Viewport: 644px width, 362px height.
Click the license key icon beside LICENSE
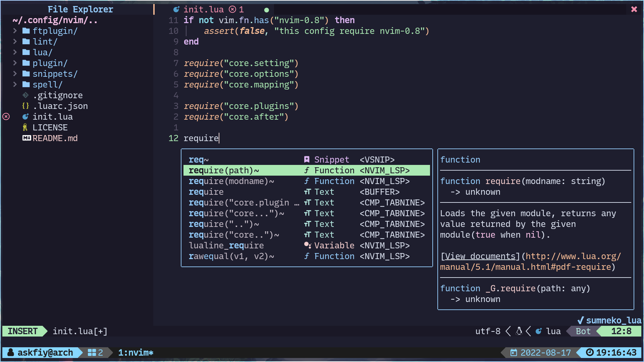pos(25,127)
